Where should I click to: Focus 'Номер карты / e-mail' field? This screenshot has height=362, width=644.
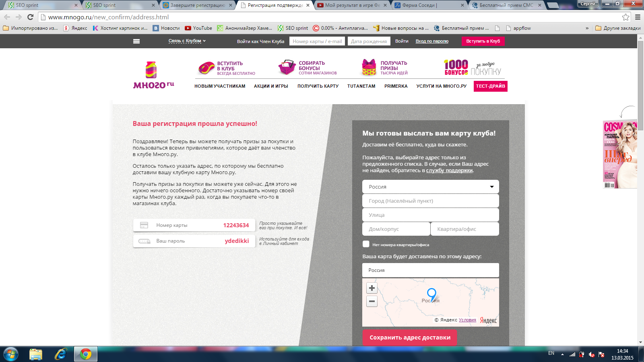click(317, 41)
